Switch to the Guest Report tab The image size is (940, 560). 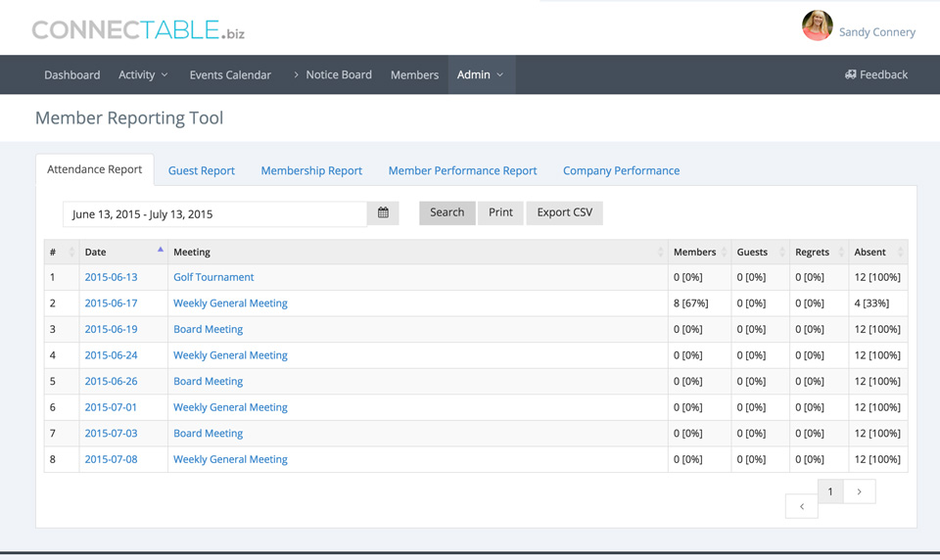pyautogui.click(x=202, y=170)
